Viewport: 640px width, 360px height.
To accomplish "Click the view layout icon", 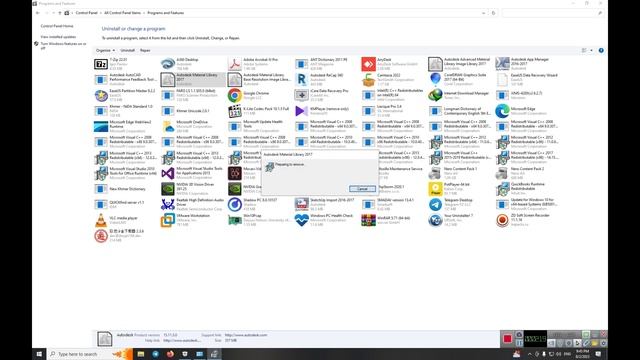I will click(x=584, y=50).
